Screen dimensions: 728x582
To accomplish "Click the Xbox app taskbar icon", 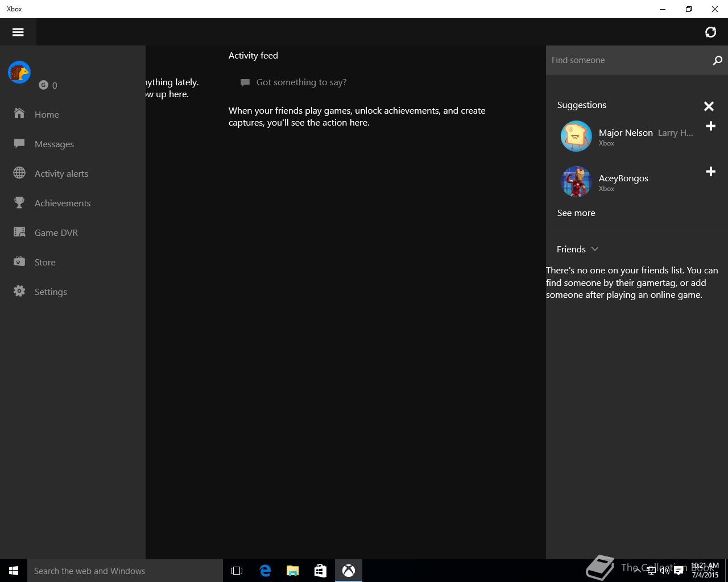I will (349, 571).
